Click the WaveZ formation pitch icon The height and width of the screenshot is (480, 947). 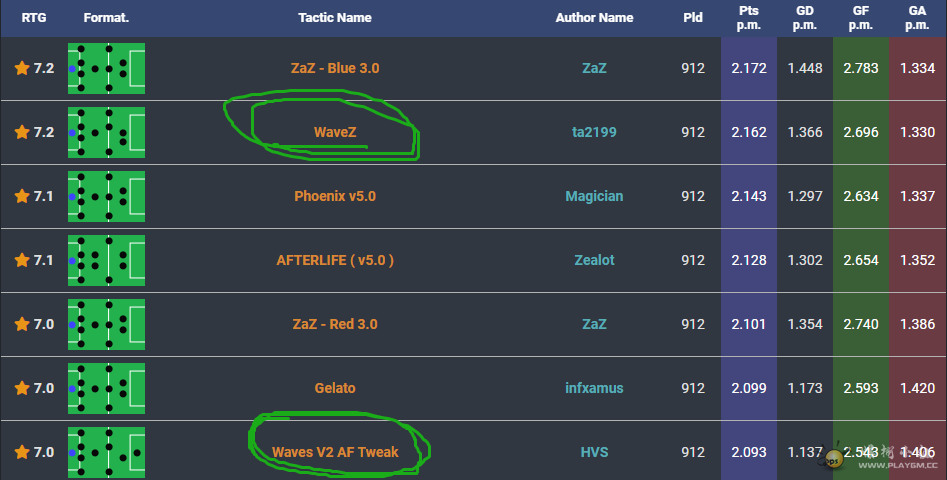106,132
